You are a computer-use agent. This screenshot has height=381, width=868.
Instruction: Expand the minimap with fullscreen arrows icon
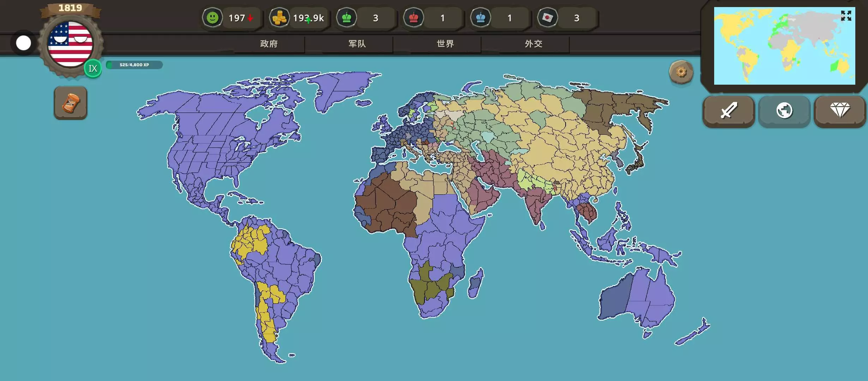point(846,16)
